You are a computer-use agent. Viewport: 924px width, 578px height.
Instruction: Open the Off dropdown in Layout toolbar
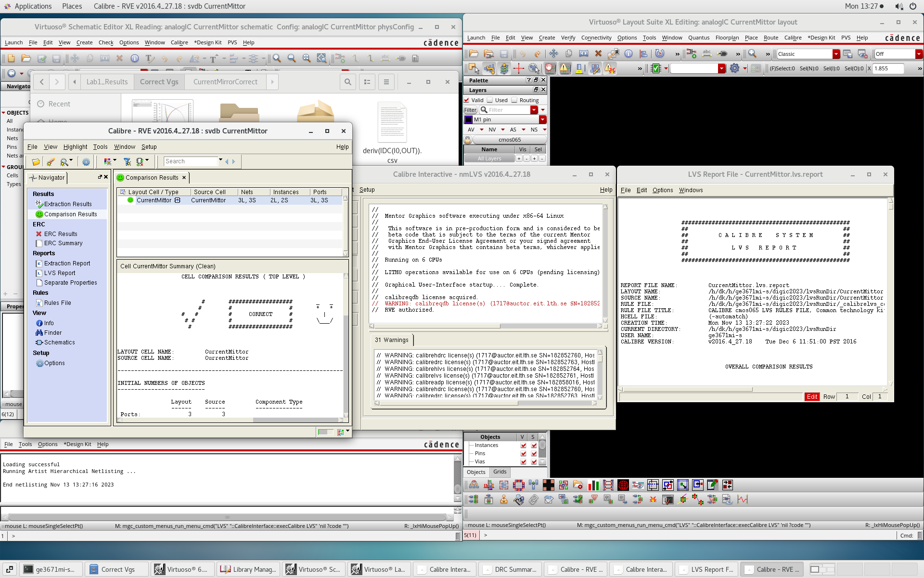coord(919,54)
